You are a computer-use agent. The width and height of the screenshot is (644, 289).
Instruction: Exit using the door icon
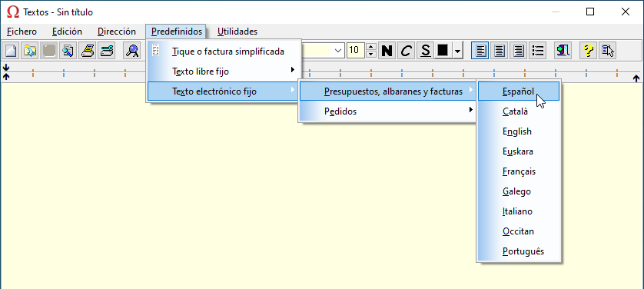563,51
